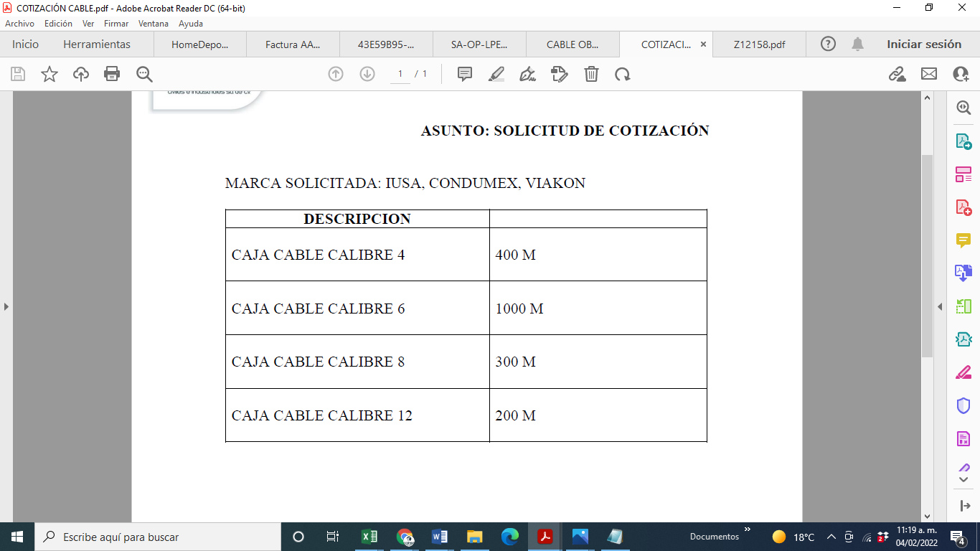980x551 pixels.
Task: Select the draw freehand tool
Action: [527, 74]
